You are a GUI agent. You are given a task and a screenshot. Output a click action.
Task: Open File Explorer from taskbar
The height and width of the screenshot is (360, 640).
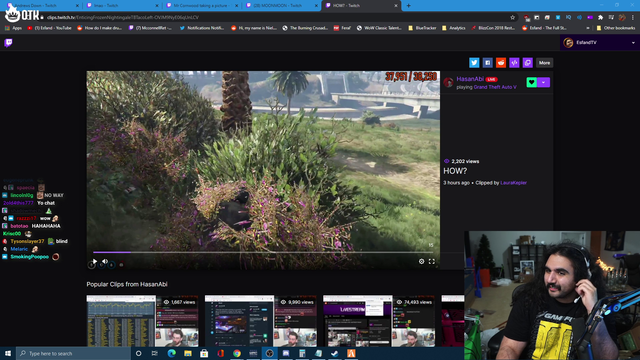point(188,353)
